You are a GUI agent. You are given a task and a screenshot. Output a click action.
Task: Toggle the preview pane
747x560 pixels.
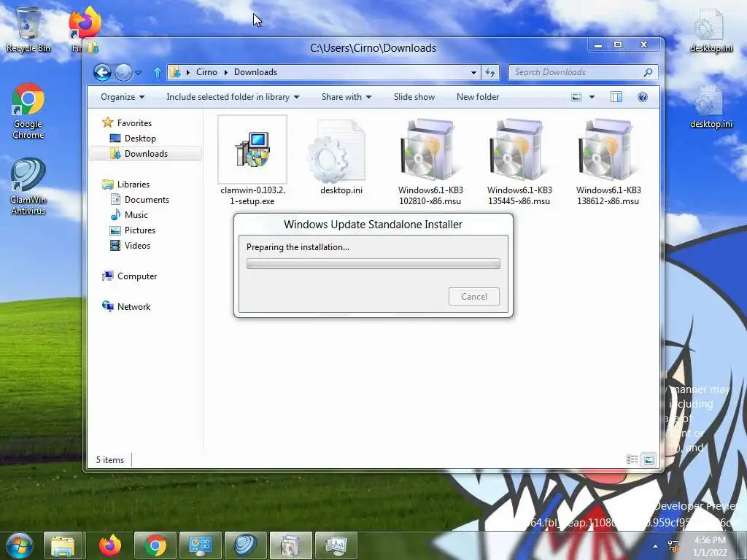(616, 97)
